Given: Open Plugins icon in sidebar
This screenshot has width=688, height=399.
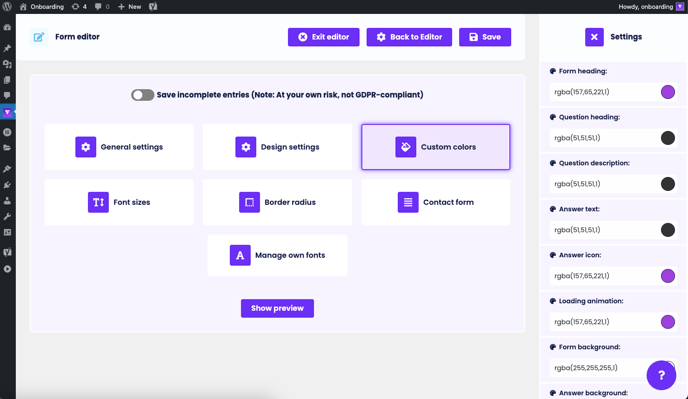Looking at the screenshot, I should point(7,185).
